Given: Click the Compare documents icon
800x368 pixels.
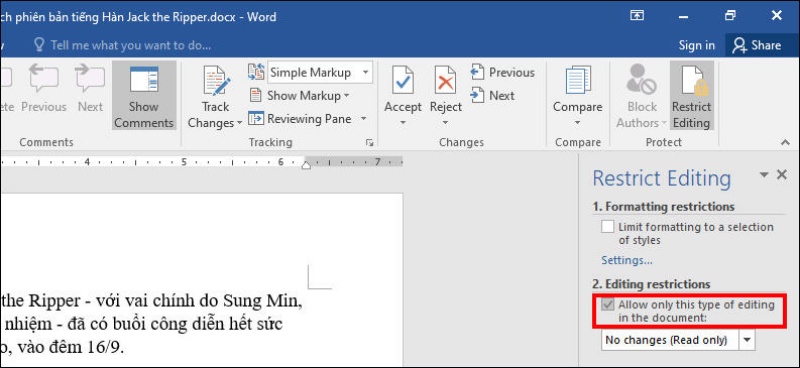Looking at the screenshot, I should click(x=578, y=80).
